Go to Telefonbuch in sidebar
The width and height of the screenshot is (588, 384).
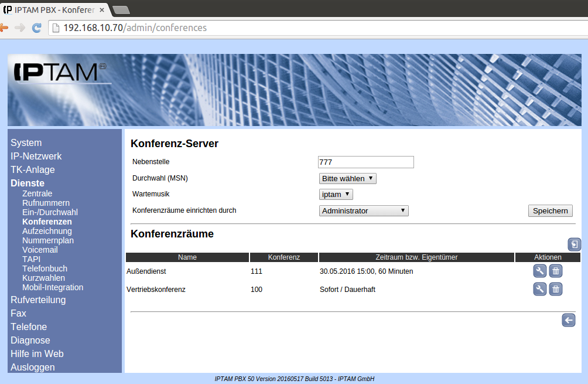pos(45,269)
